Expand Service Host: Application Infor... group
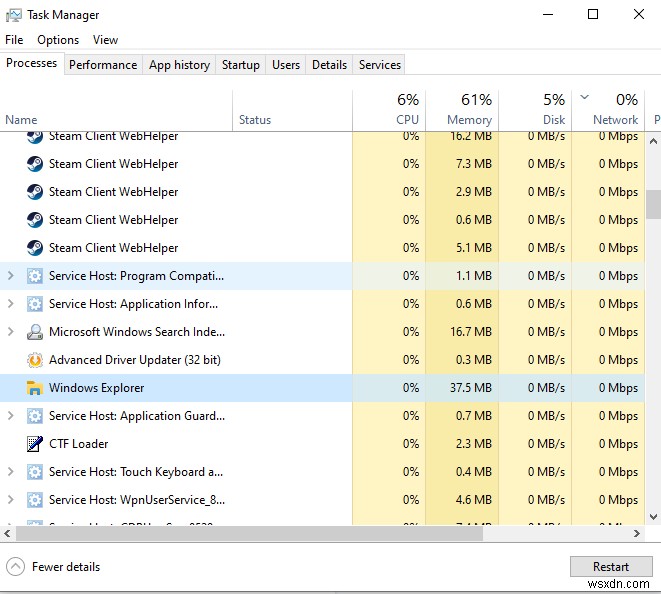The width and height of the screenshot is (661, 594). coord(11,304)
